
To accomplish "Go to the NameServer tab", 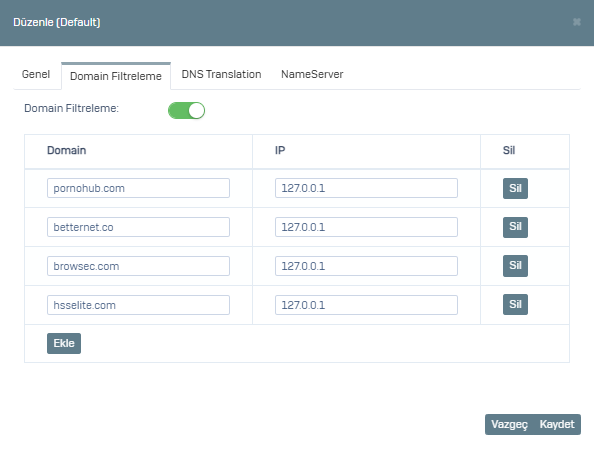I will coord(312,74).
